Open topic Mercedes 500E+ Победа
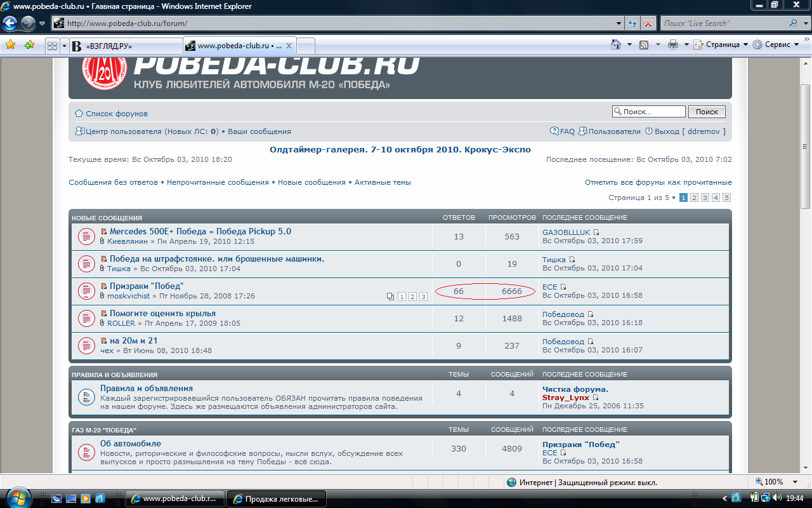Image resolution: width=812 pixels, height=508 pixels. point(200,231)
